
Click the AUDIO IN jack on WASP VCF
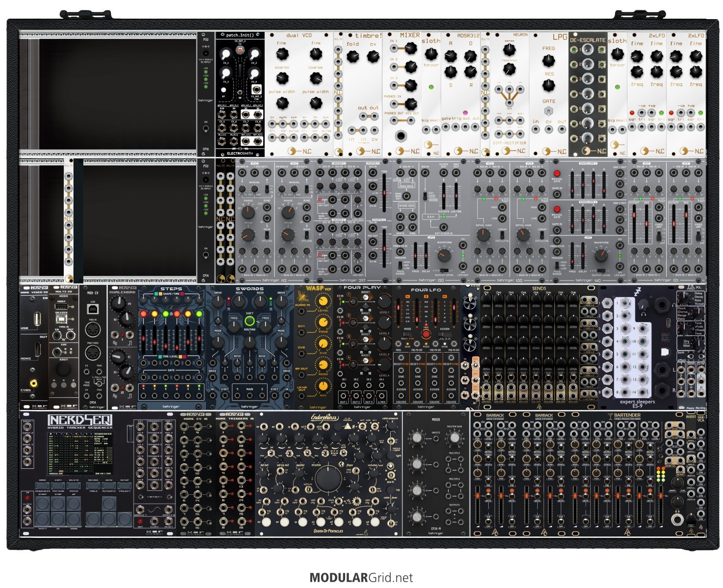pyautogui.click(x=302, y=310)
